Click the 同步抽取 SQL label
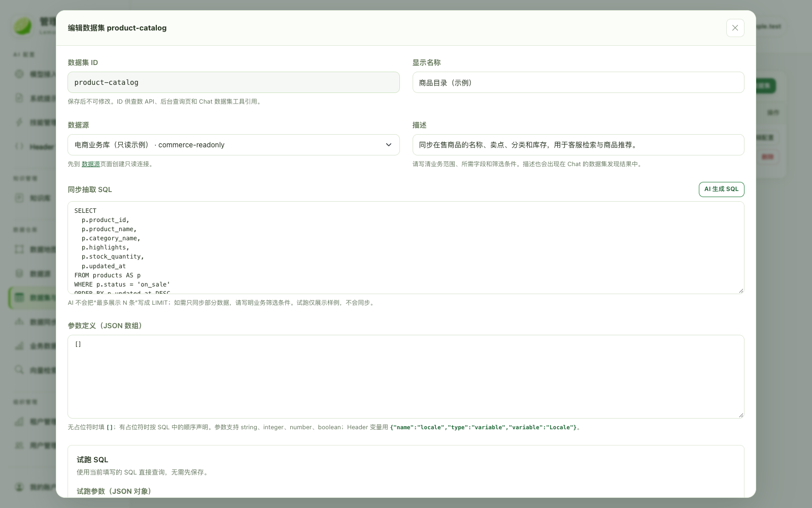Screen dimensions: 812x508 click(90, 189)
